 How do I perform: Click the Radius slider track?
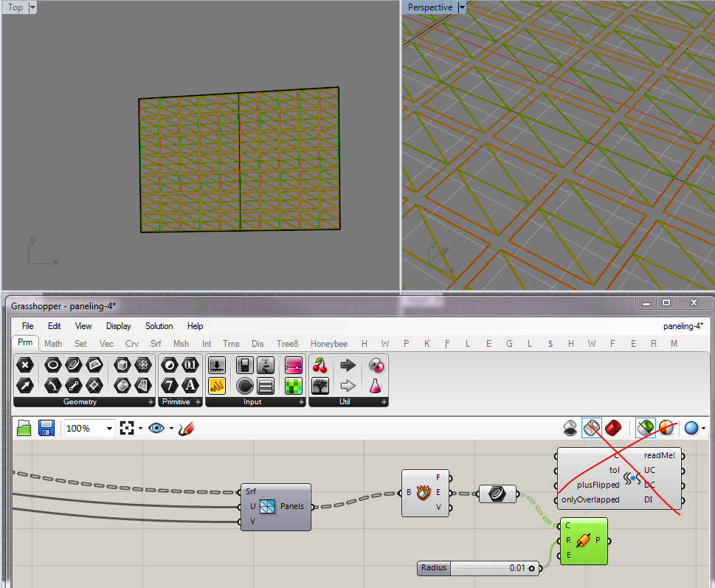[480, 568]
